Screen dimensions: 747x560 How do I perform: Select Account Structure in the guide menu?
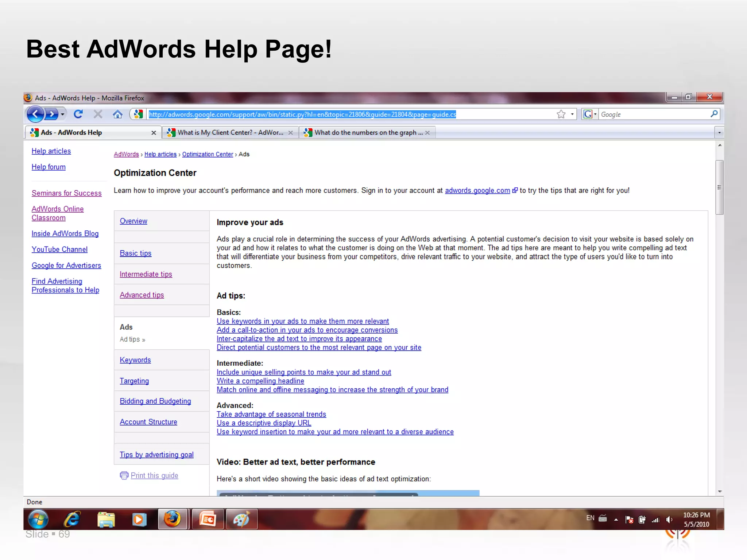(148, 422)
